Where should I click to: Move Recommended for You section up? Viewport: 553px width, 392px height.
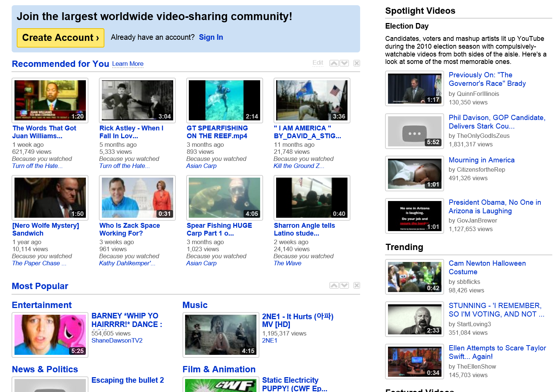[334, 63]
